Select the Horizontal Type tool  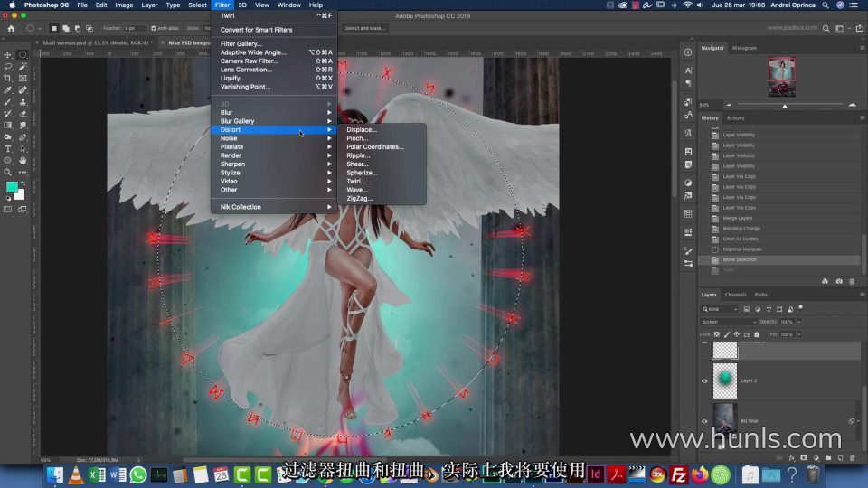click(8, 149)
